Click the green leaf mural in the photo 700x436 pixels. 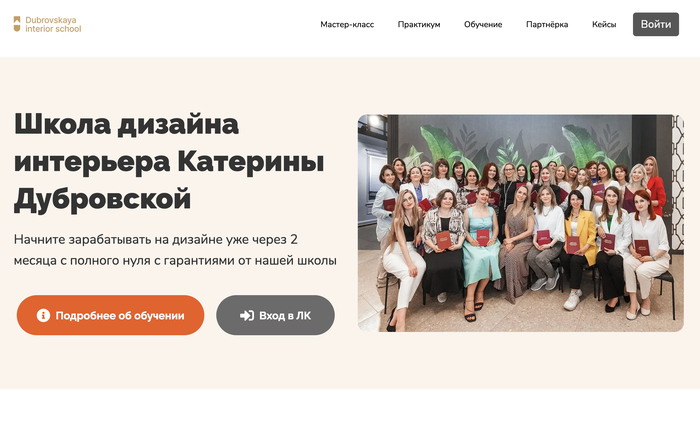coord(442,143)
